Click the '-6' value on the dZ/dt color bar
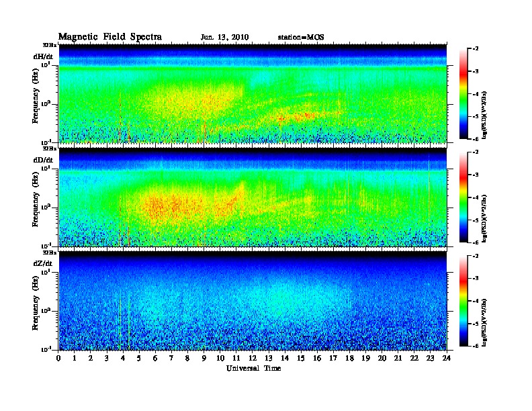The height and width of the screenshot is (411, 532). [x=476, y=346]
